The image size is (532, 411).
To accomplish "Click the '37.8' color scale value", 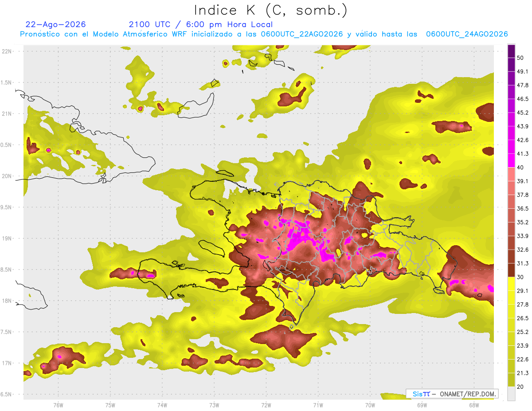I will 522,195.
